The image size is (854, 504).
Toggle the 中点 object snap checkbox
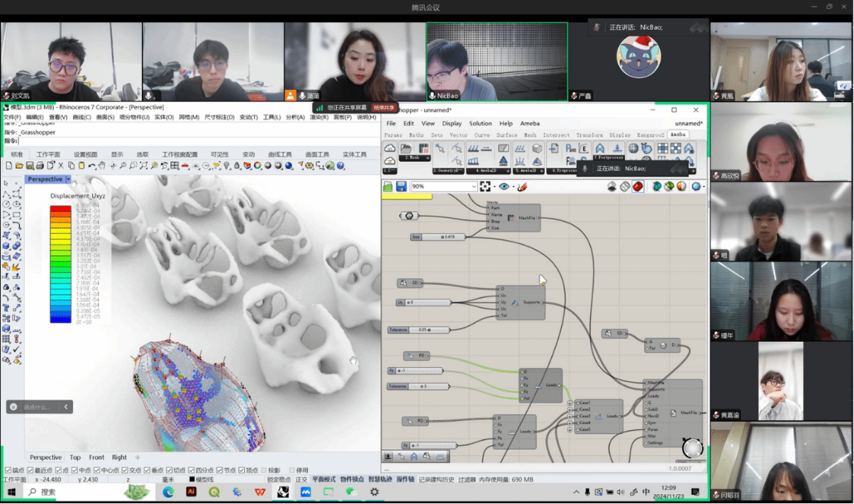(x=75, y=470)
